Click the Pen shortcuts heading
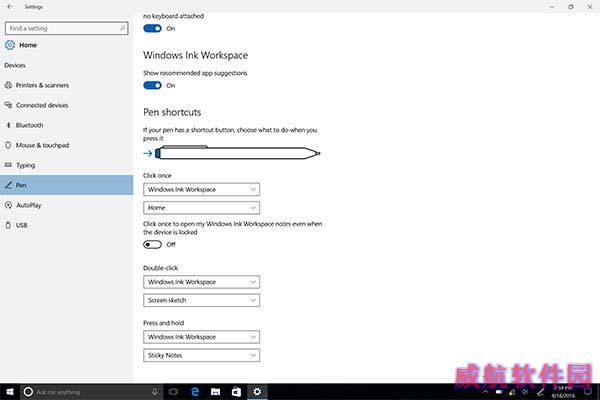The width and height of the screenshot is (600, 400). point(172,112)
